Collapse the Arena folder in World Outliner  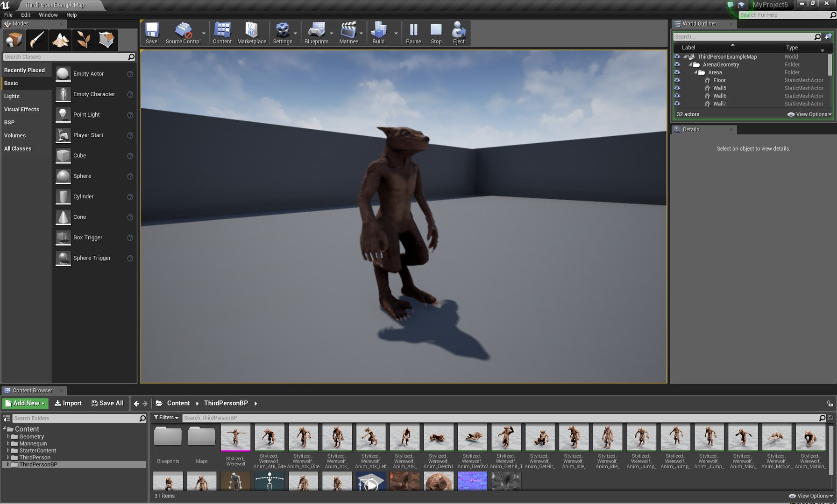pos(695,72)
